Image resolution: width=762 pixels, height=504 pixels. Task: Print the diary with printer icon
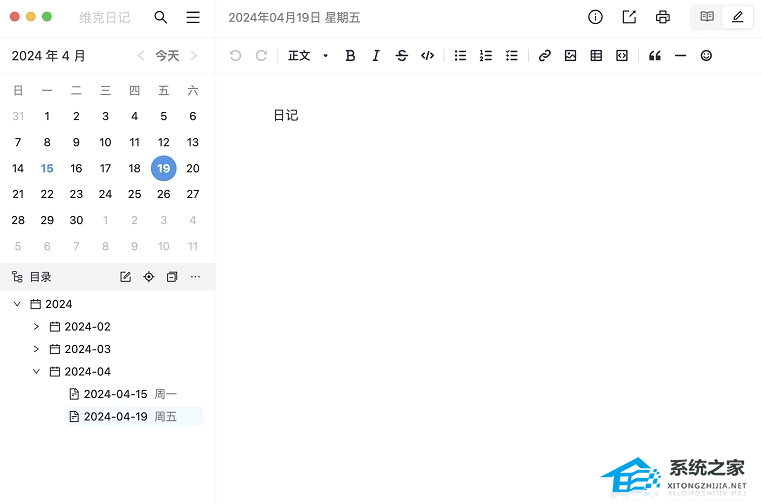(x=663, y=17)
